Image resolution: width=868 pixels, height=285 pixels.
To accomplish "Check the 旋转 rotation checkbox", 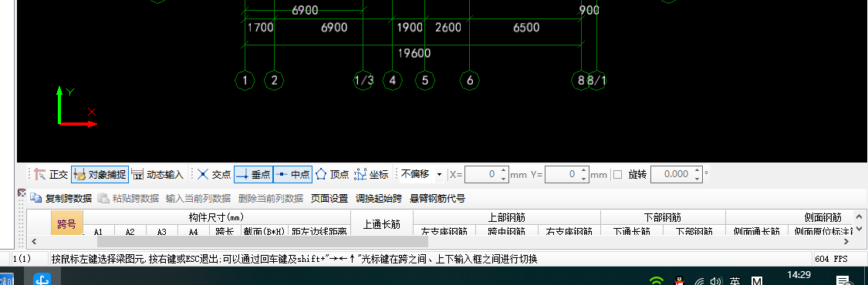I will [x=618, y=175].
